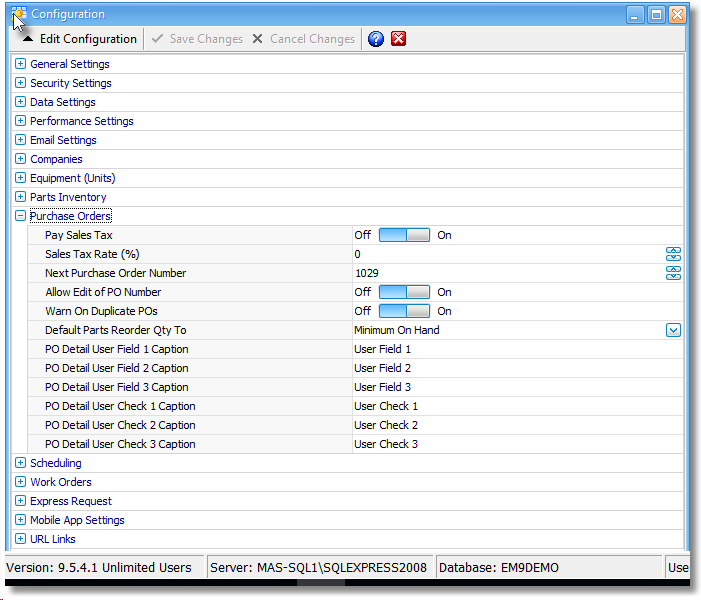This screenshot has height=600, width=701.
Task: Expand the Mobile App Settings section
Action: tap(20, 520)
